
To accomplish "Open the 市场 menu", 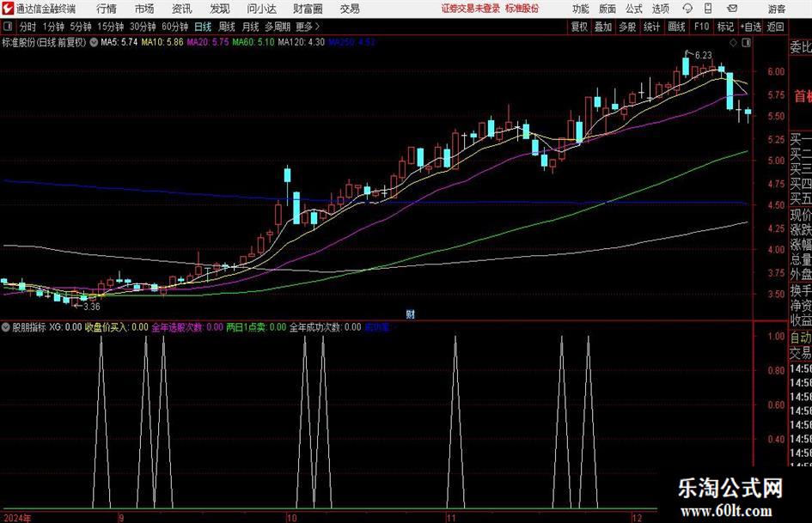I will [144, 9].
